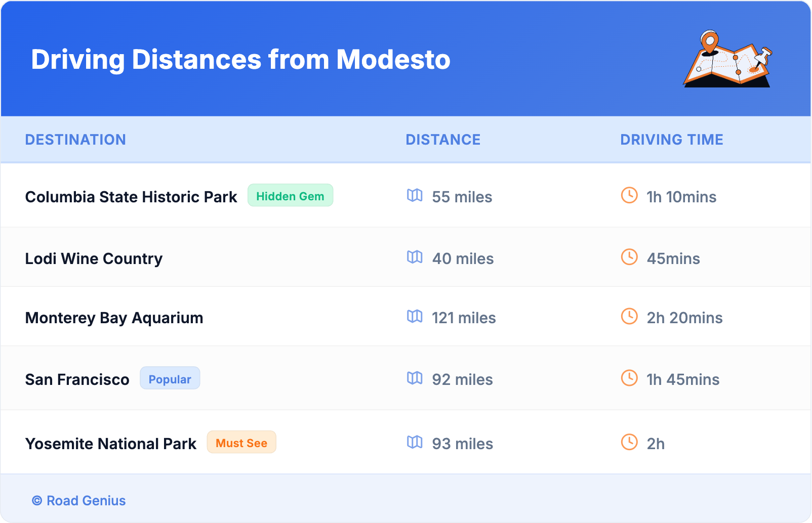Click map icon beside 92 miles
Screen dimensions: 812x523
[x=415, y=378]
